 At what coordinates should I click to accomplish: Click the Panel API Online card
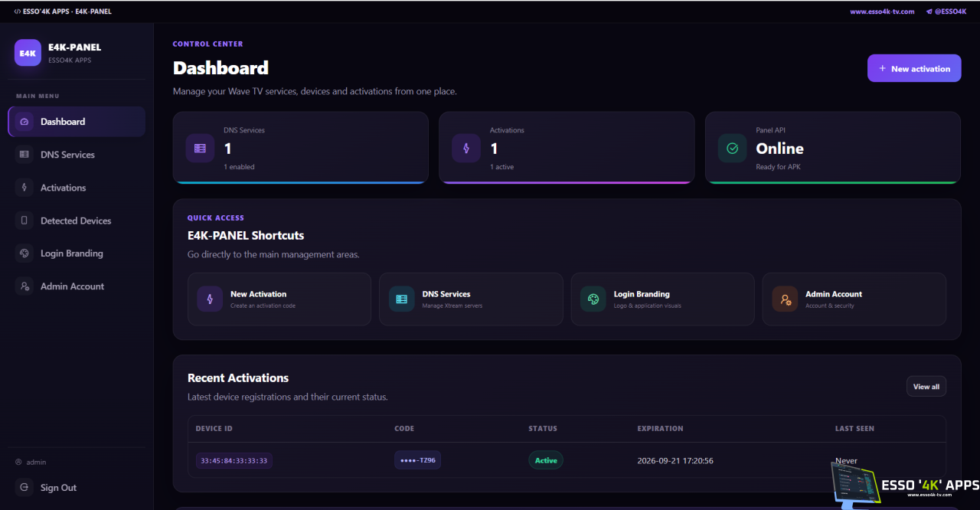pyautogui.click(x=833, y=148)
